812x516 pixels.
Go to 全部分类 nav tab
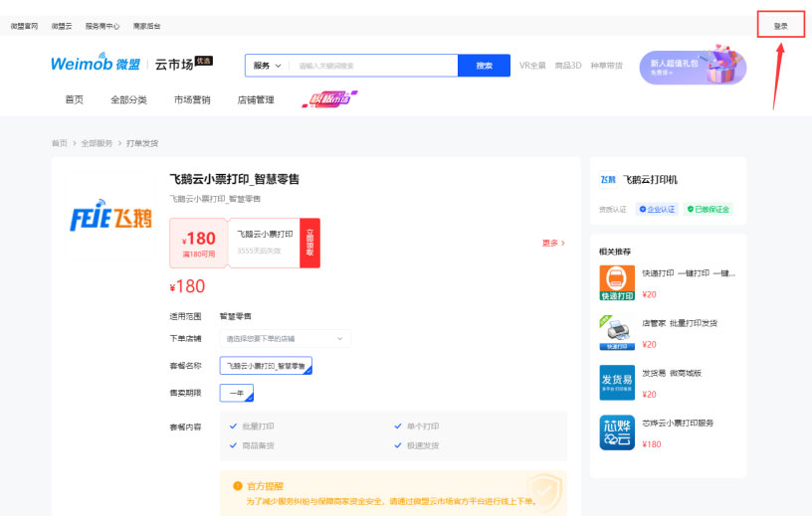128,99
